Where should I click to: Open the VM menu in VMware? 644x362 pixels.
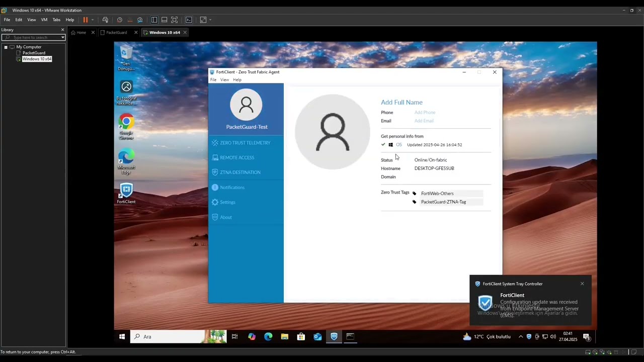click(44, 20)
